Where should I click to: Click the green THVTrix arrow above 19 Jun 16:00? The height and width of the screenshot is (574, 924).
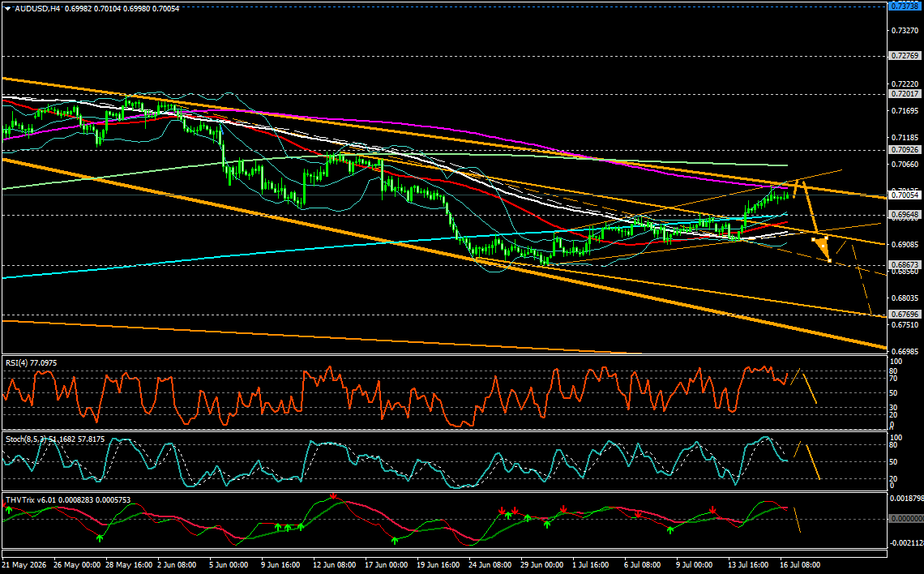pos(396,539)
